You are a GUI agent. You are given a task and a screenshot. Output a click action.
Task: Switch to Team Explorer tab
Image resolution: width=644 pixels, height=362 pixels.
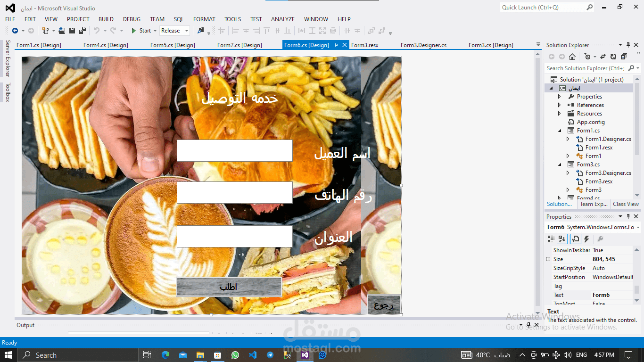[x=594, y=204]
